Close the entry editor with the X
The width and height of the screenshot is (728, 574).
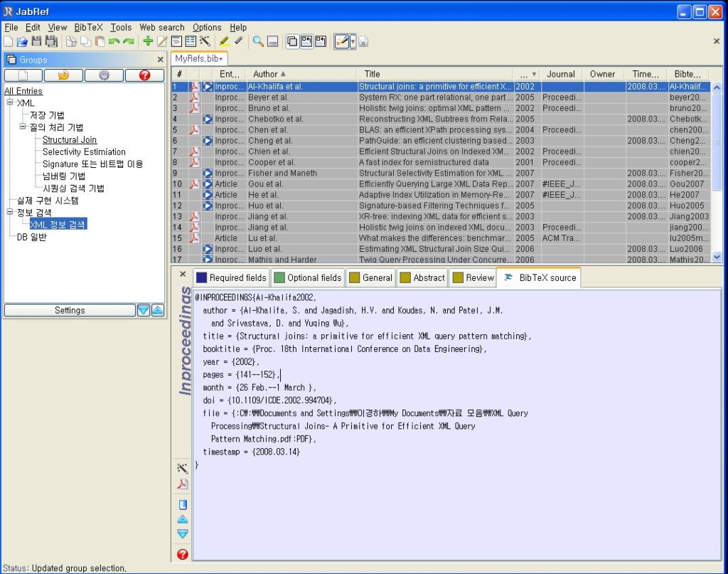click(x=183, y=274)
